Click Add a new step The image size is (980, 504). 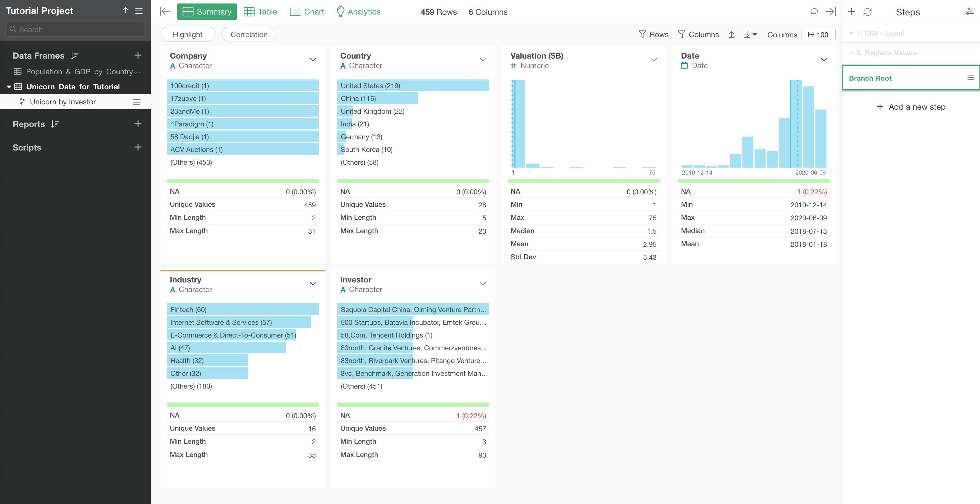(911, 107)
